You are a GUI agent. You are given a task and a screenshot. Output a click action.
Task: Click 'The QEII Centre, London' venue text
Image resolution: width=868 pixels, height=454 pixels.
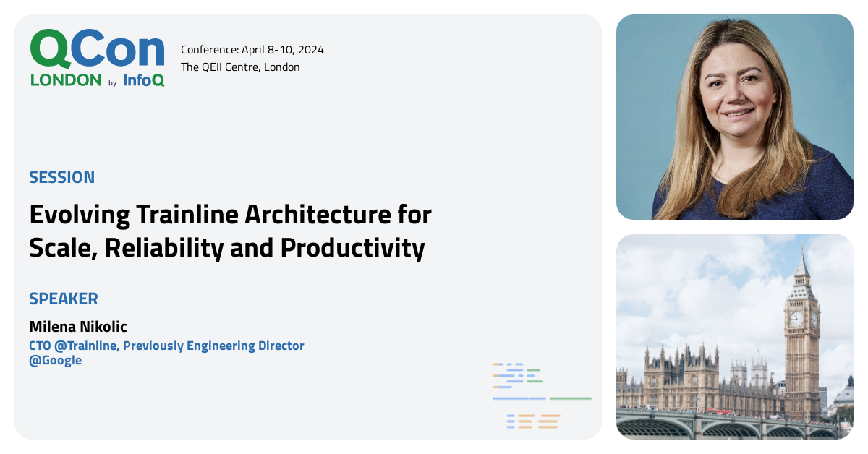pyautogui.click(x=240, y=67)
